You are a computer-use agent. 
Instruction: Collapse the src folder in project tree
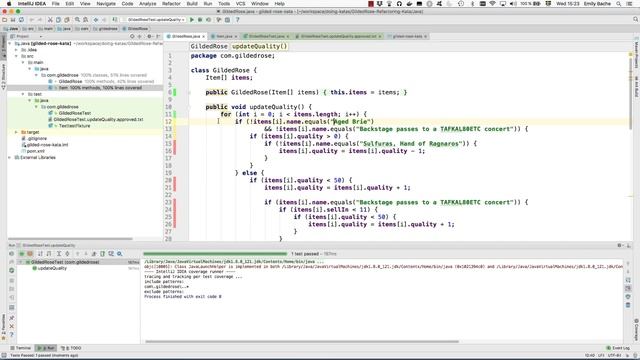(17, 56)
